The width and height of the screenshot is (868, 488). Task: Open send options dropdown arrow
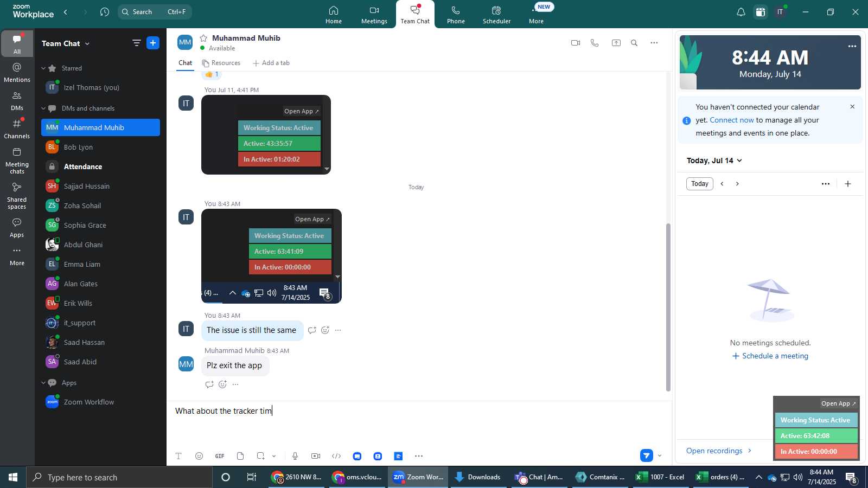660,455
